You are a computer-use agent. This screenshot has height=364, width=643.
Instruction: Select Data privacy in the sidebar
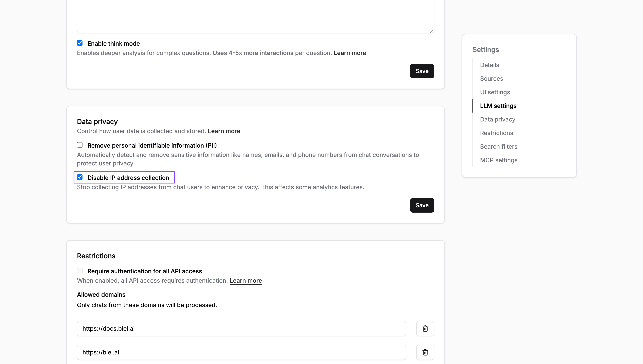coord(497,119)
